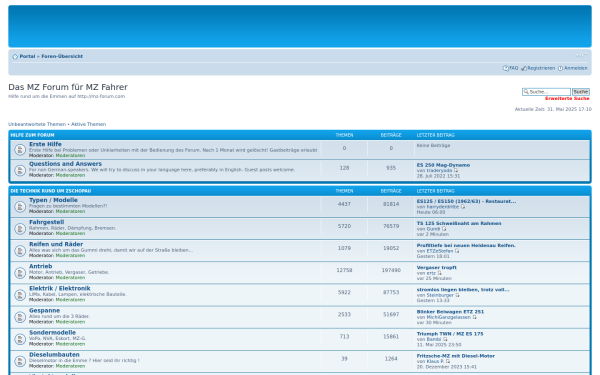
Task: Click the Reifen und Räder forum icon
Action: pyautogui.click(x=20, y=251)
